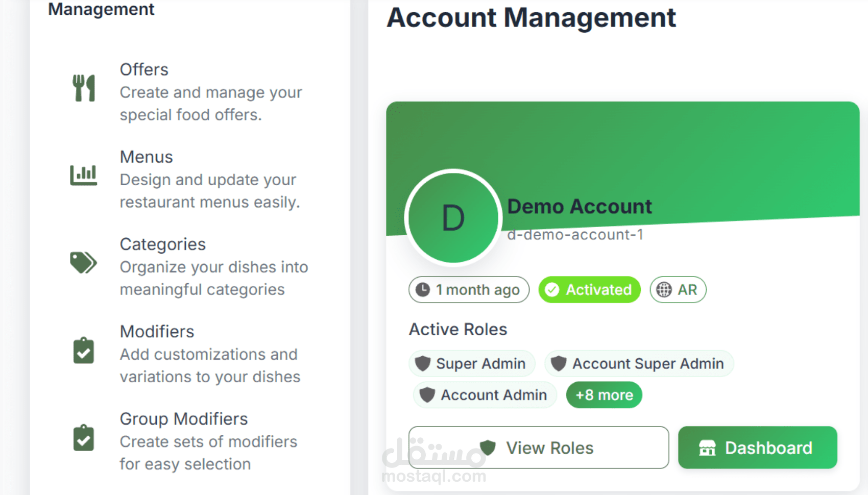
Task: Select Modifiers from the sidebar
Action: click(x=157, y=332)
